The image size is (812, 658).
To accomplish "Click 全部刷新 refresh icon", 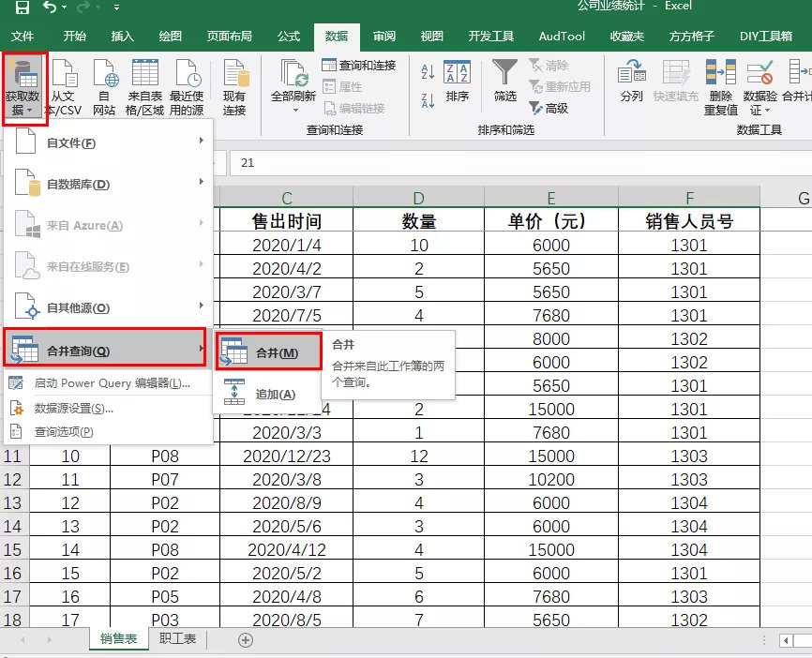I will click(x=293, y=73).
